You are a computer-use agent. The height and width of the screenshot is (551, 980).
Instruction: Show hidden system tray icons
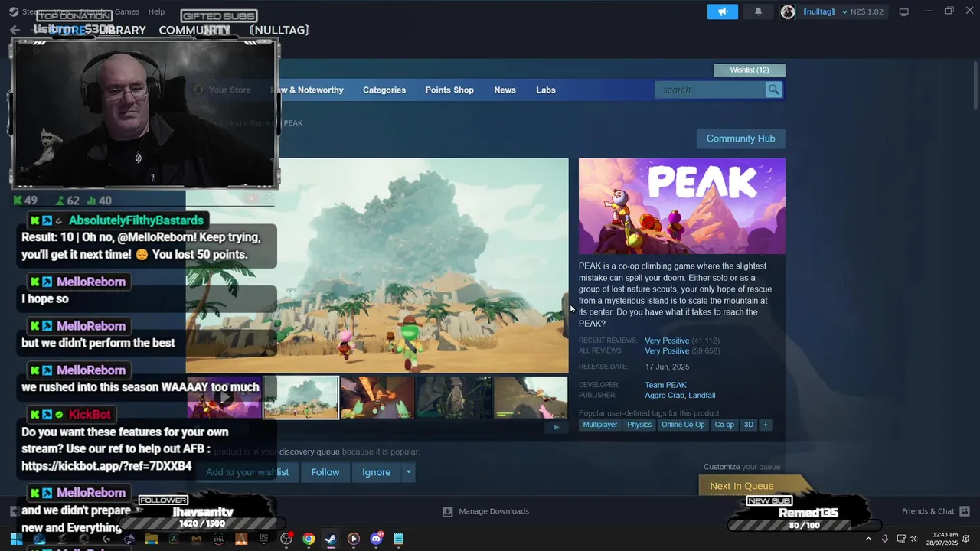click(868, 539)
